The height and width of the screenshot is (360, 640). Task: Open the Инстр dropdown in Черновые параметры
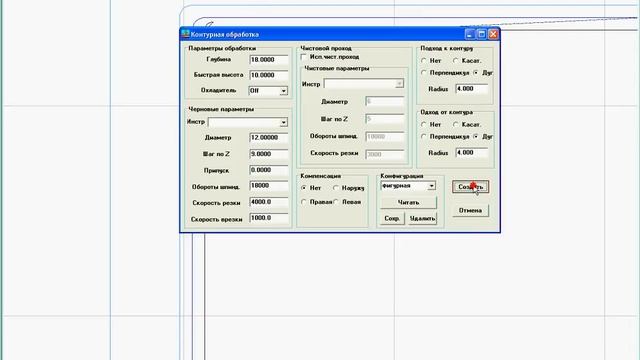[x=283, y=122]
